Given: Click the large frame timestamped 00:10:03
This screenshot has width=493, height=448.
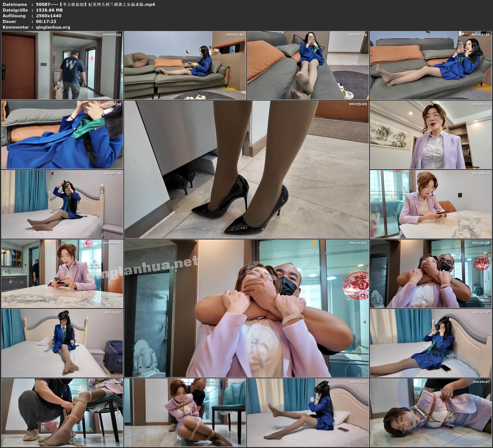Looking at the screenshot, I should (x=246, y=308).
